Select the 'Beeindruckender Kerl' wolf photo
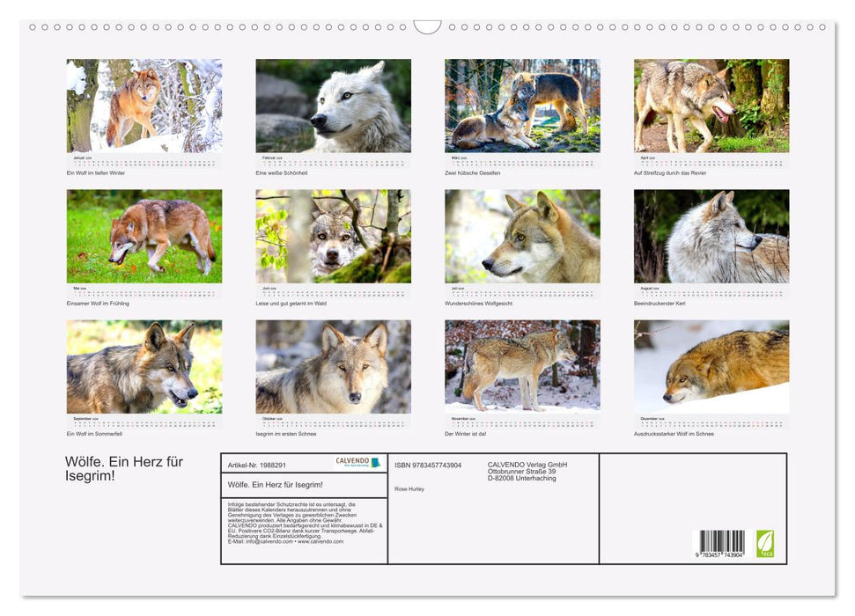855x616 pixels. (x=711, y=236)
